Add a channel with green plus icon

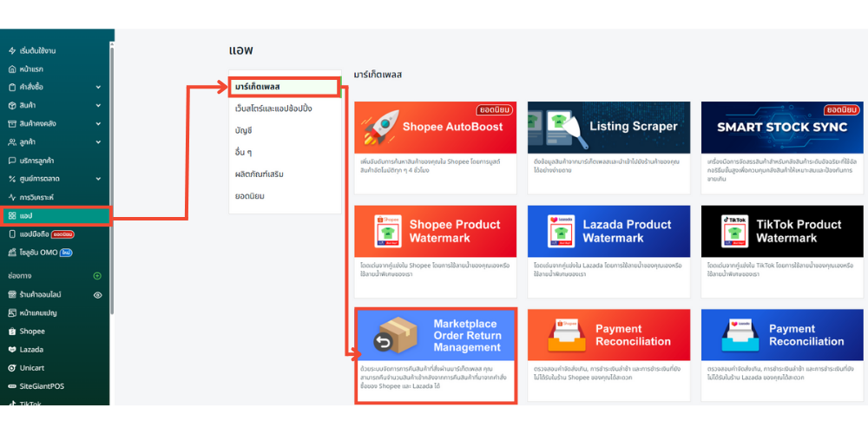click(97, 276)
